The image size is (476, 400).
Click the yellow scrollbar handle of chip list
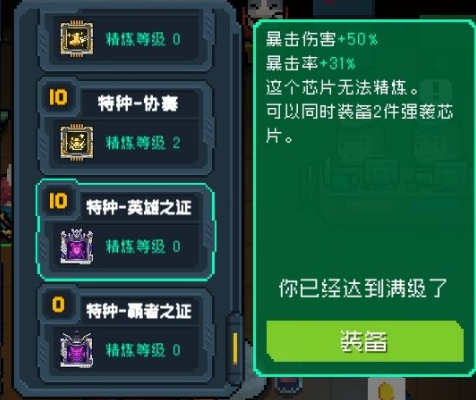point(235,348)
